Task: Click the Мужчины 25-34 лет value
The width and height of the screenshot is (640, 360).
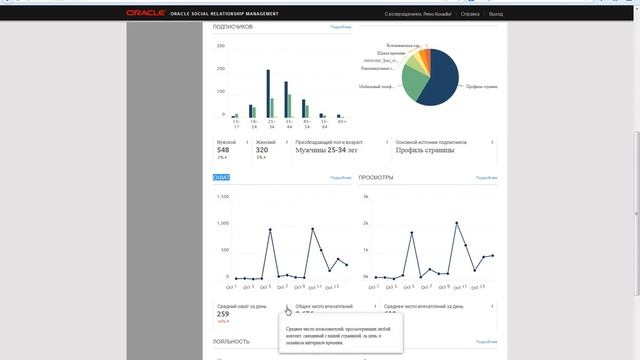Action: click(326, 150)
